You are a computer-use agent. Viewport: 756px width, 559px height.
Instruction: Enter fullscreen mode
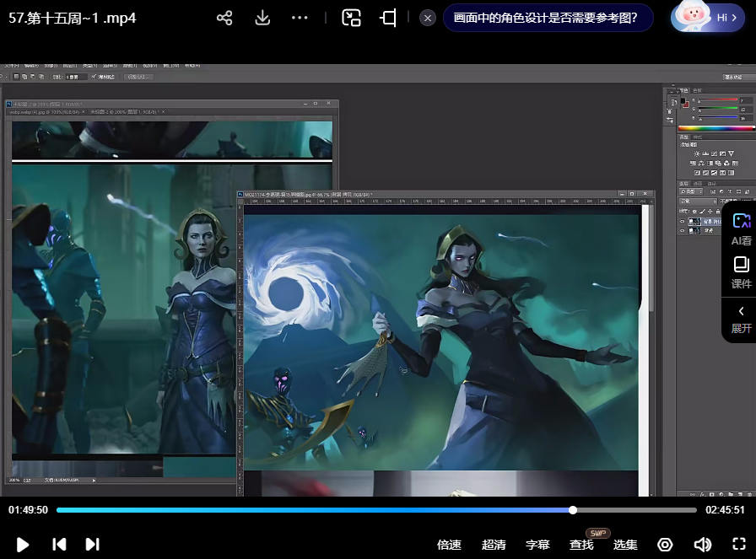click(x=739, y=545)
